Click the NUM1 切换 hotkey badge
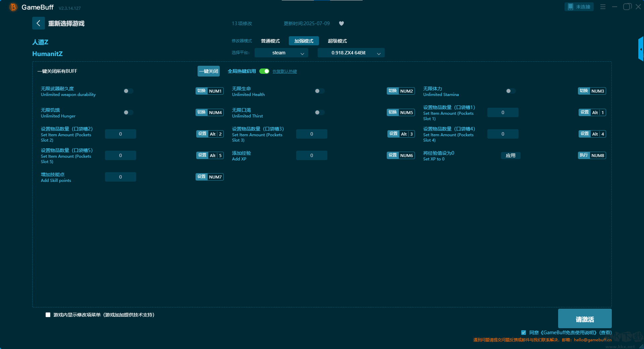 [209, 91]
